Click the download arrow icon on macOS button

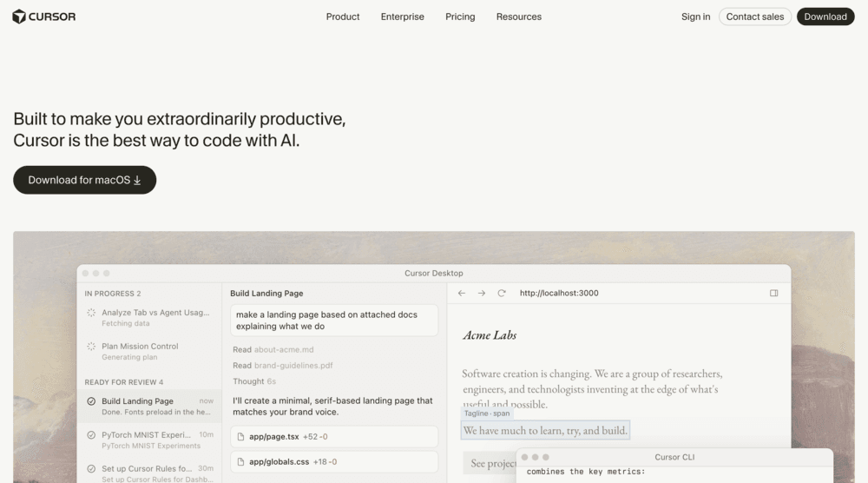[137, 181]
